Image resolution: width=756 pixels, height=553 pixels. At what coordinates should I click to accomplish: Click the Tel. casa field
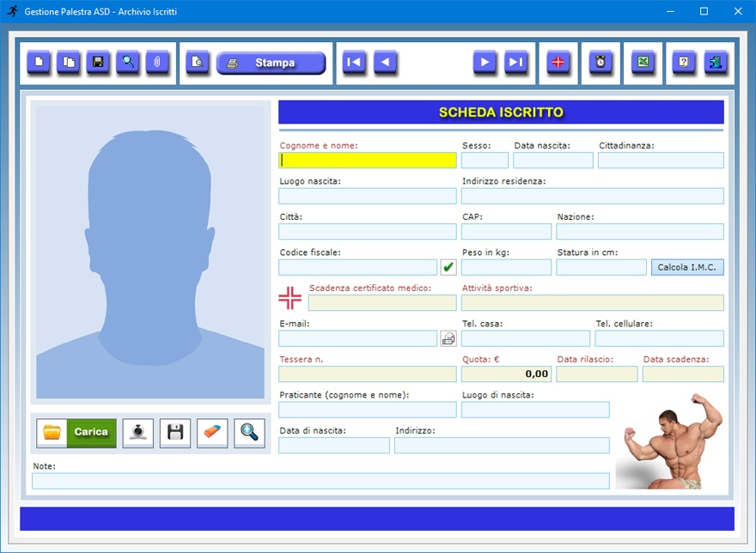(x=526, y=338)
